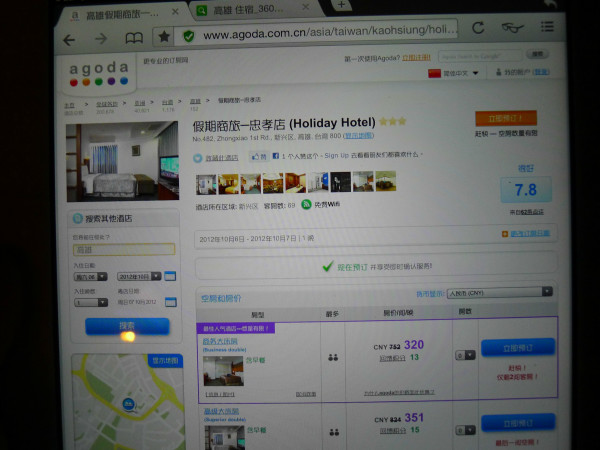Open the first hotel thumbnail in gallery
600x450 pixels.
click(x=206, y=184)
